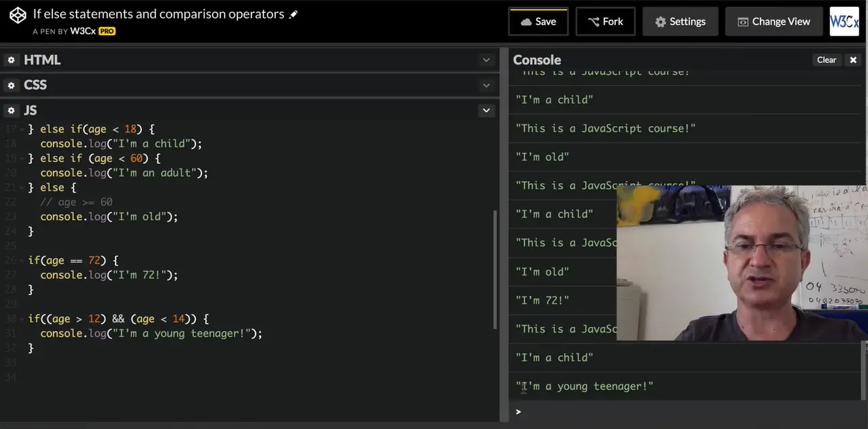Viewport: 868px width, 429px height.
Task: Clear the console output
Action: [826, 60]
